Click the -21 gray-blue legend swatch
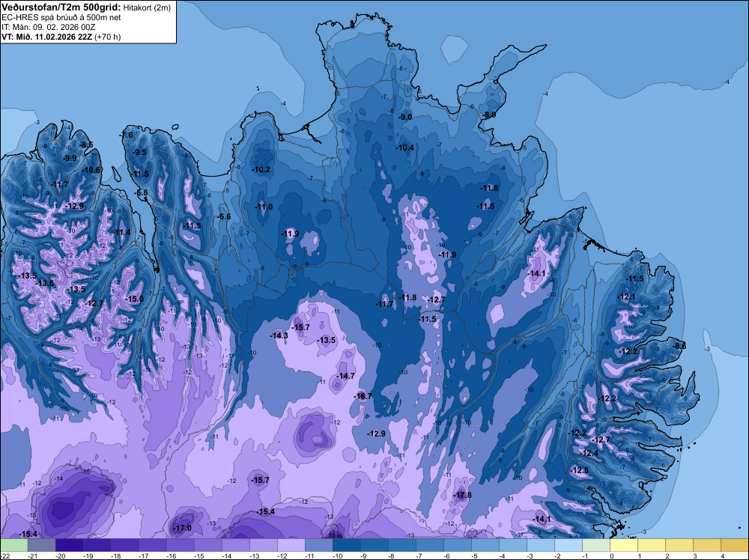 tap(41, 545)
